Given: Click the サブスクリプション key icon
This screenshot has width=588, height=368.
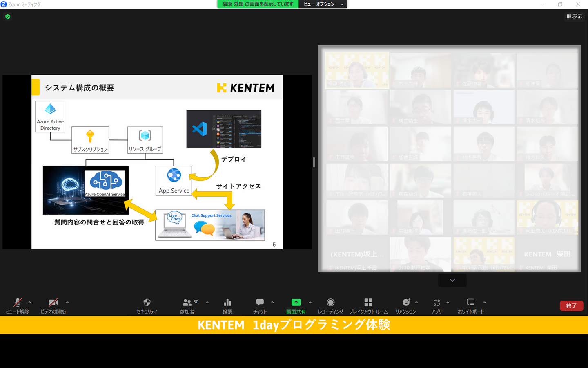Looking at the screenshot, I should 90,136.
